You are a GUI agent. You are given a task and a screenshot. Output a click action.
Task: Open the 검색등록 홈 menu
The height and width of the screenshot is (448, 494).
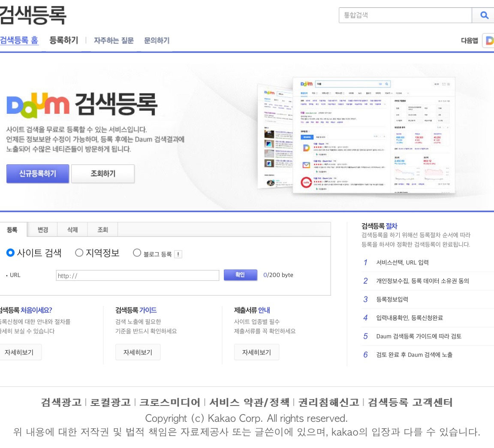(x=19, y=40)
